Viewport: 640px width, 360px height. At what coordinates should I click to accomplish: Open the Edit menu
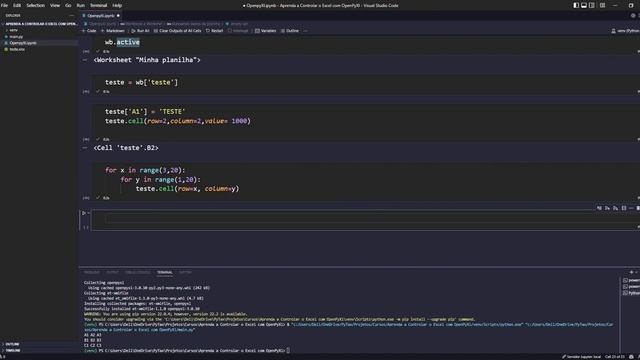(17, 5)
